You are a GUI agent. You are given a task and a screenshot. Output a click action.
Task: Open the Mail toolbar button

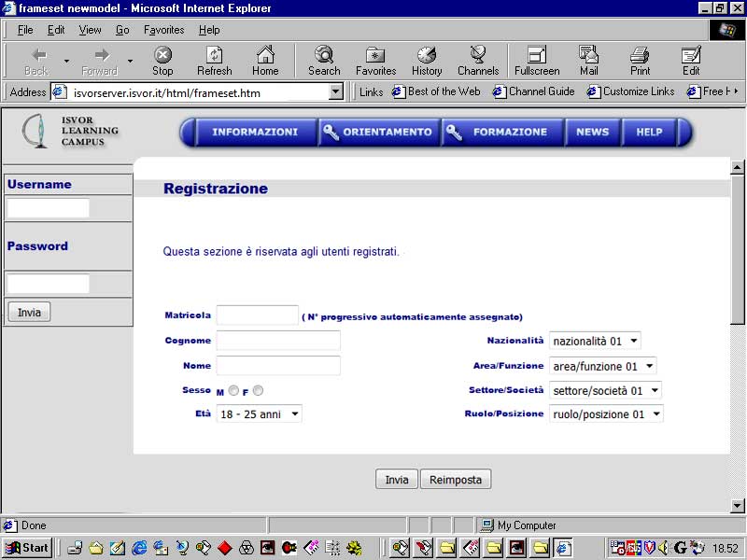[x=589, y=61]
